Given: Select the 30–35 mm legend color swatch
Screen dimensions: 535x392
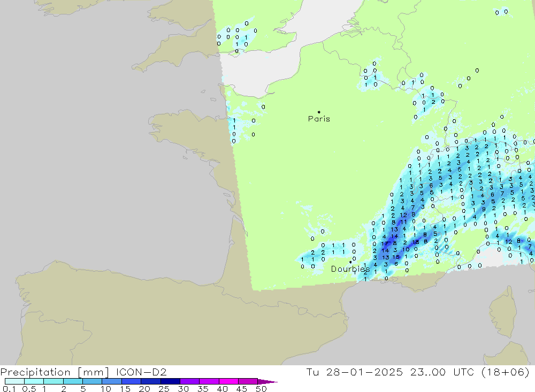Looking at the screenshot, I should [x=189, y=381].
